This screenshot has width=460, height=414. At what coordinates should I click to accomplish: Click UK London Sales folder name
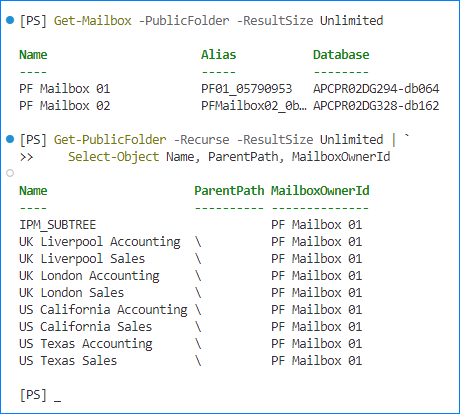[x=72, y=293]
